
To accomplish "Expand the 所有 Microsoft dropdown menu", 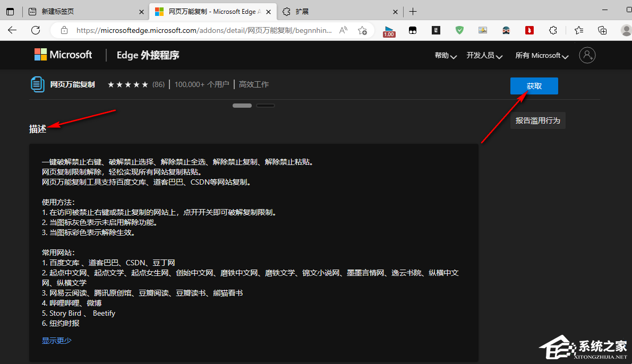I will (542, 55).
